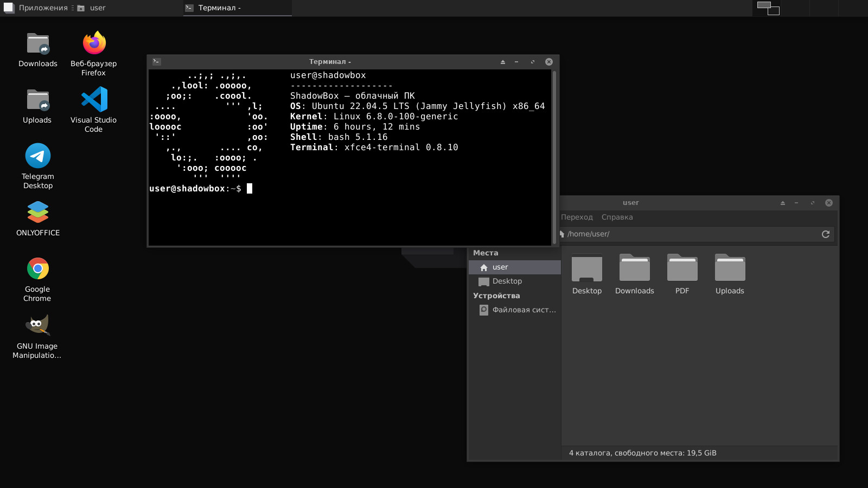Viewport: 868px width, 488px height.
Task: Open the Справка menu in file manager
Action: point(617,217)
